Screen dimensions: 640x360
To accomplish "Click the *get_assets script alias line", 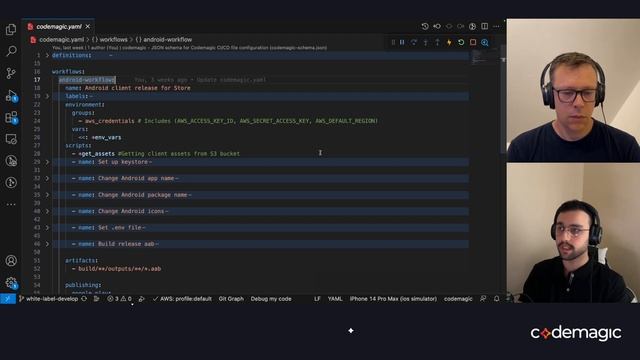I will click(x=97, y=154).
